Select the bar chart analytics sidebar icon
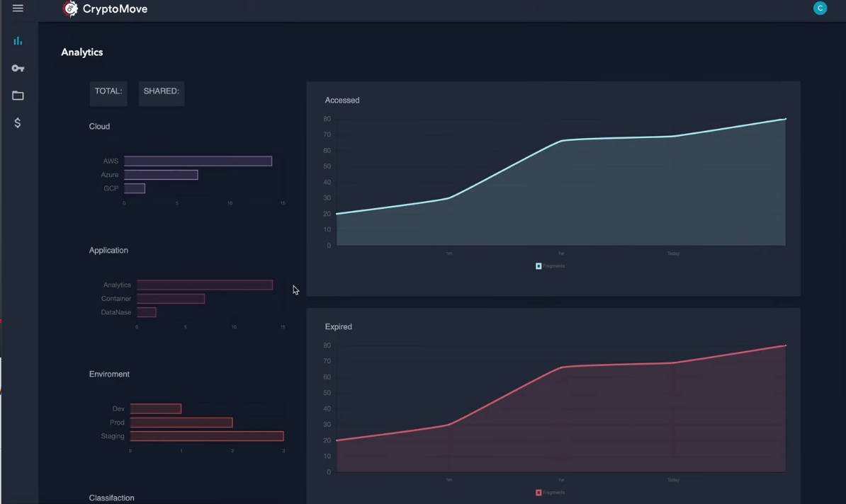Image resolution: width=846 pixels, height=504 pixels. [18, 41]
